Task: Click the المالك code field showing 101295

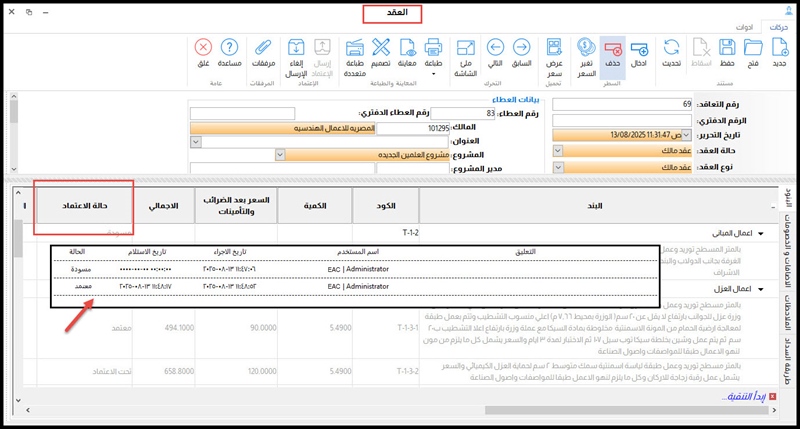Action: tap(413, 128)
